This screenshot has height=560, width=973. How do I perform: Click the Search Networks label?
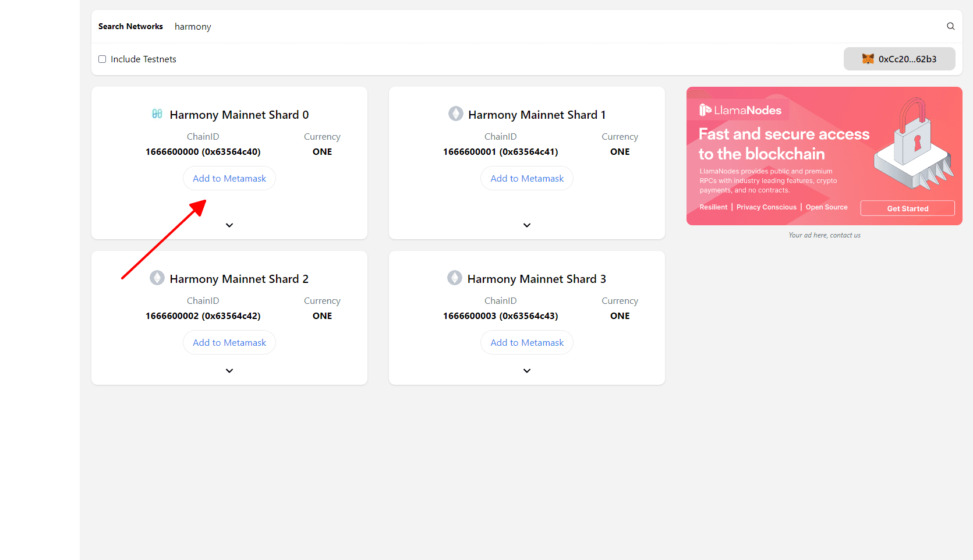click(x=130, y=26)
